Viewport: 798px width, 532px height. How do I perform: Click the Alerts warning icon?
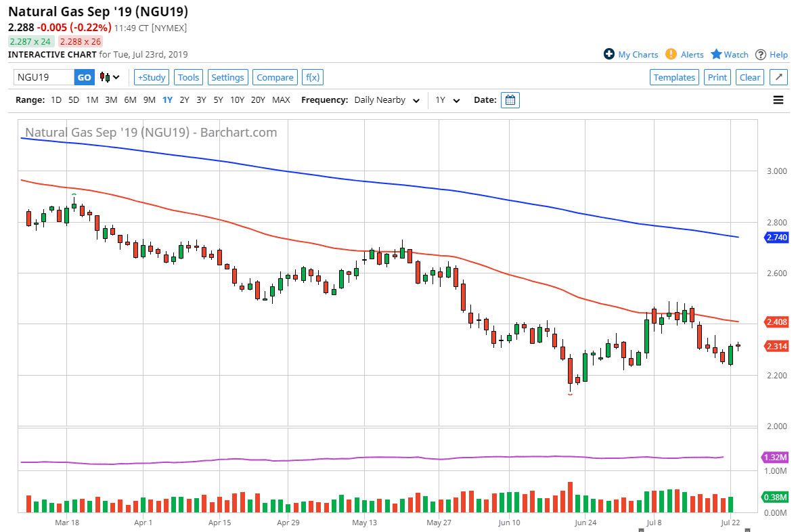(671, 54)
